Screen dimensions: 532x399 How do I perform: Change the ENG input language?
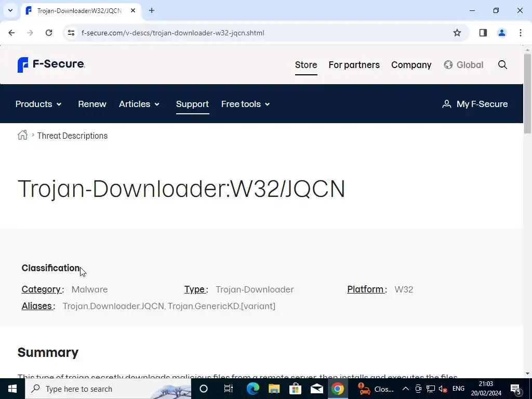[x=458, y=389]
